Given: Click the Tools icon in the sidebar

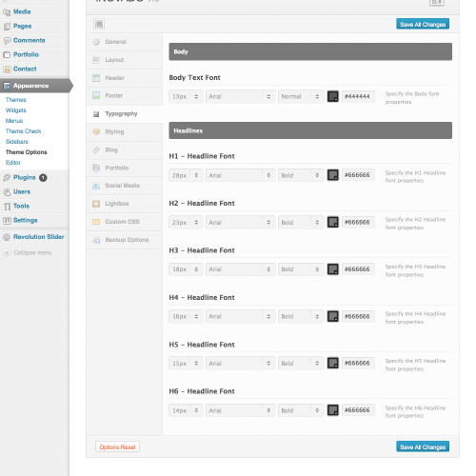Looking at the screenshot, I should (x=7, y=207).
